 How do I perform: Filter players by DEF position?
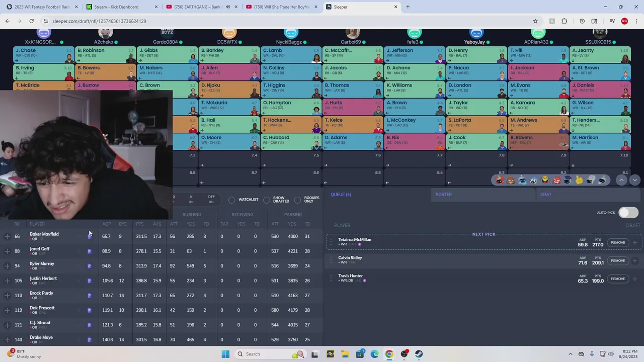pos(211,200)
